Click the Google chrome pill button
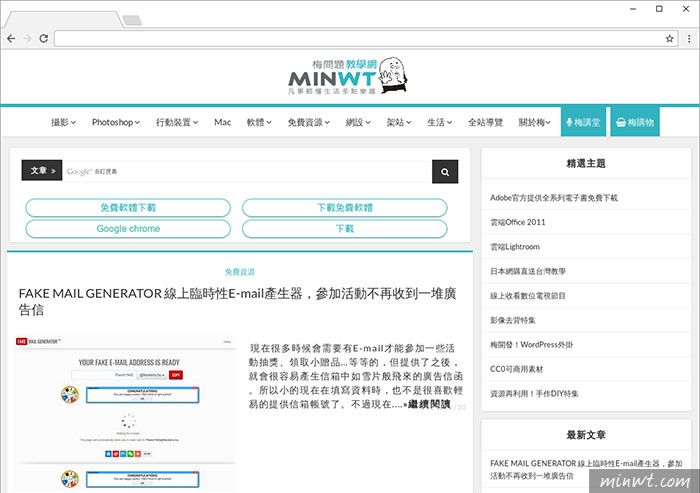This screenshot has height=493, width=700. 128,229
